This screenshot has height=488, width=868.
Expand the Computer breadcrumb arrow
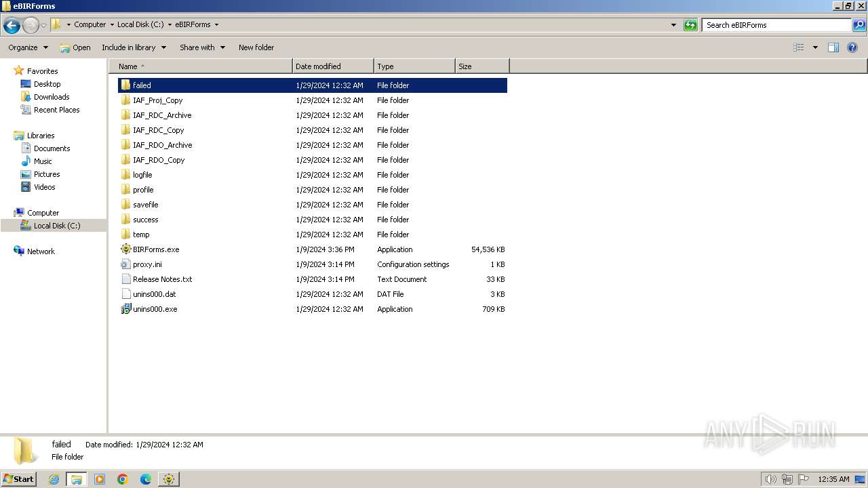pyautogui.click(x=112, y=24)
